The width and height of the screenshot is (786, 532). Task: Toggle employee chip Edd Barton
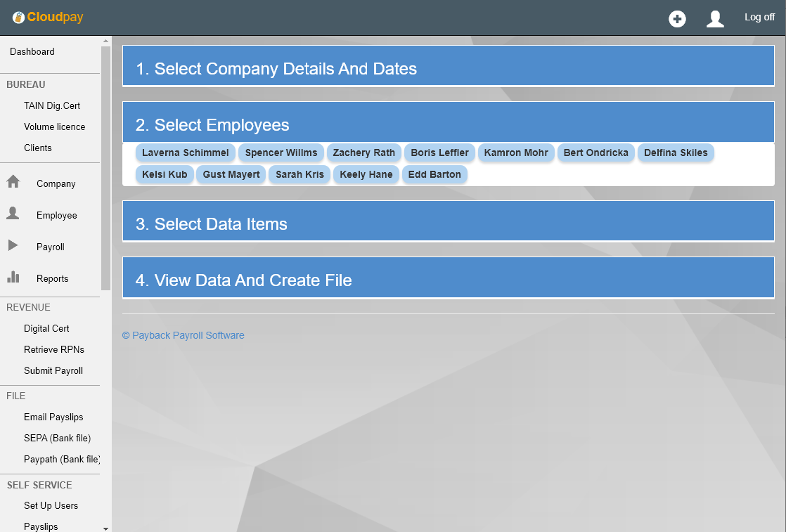(434, 174)
